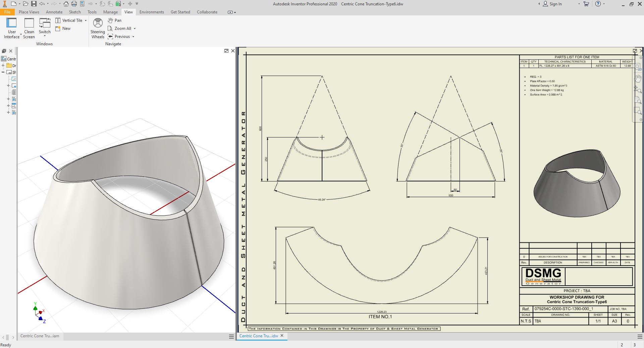Open the Place Views ribbon tab
The width and height of the screenshot is (644, 348).
[x=29, y=12]
